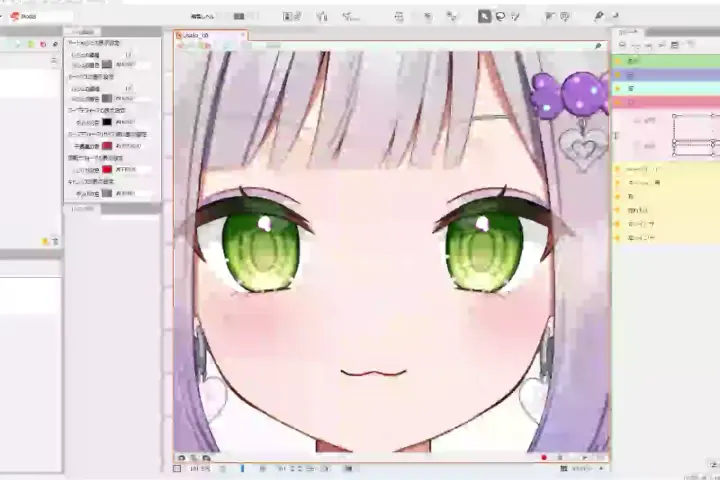Click the green icon in left panel toolbar
Screen dimensions: 720x480
pos(31,44)
